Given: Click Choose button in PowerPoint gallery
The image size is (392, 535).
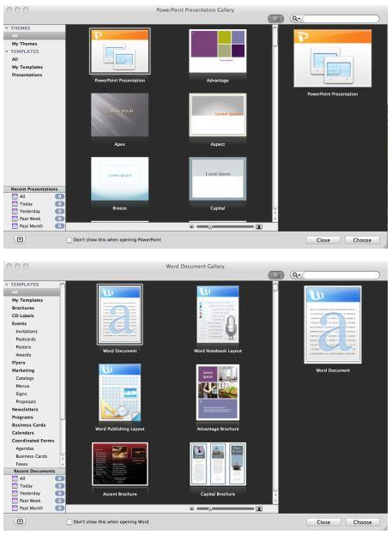Looking at the screenshot, I should (362, 240).
